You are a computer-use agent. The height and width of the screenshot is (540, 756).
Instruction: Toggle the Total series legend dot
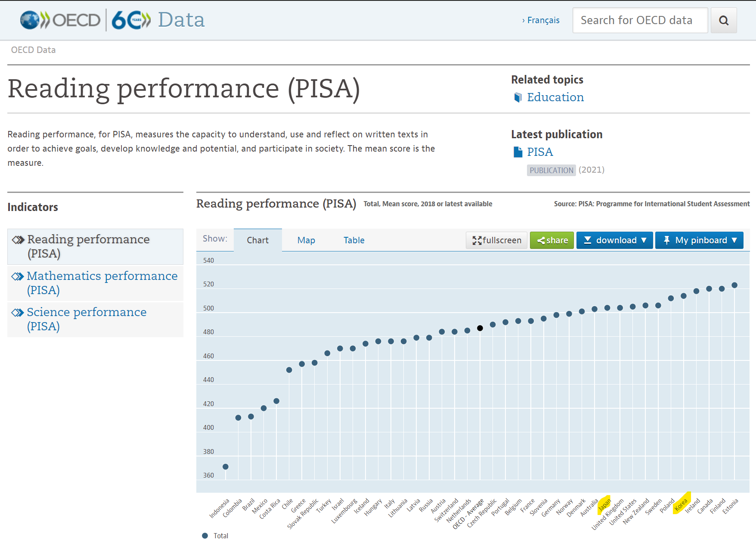[205, 535]
